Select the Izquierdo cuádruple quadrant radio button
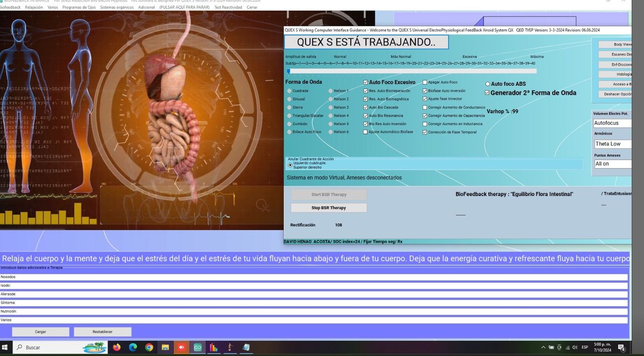This screenshot has height=356, width=644. pos(290,165)
